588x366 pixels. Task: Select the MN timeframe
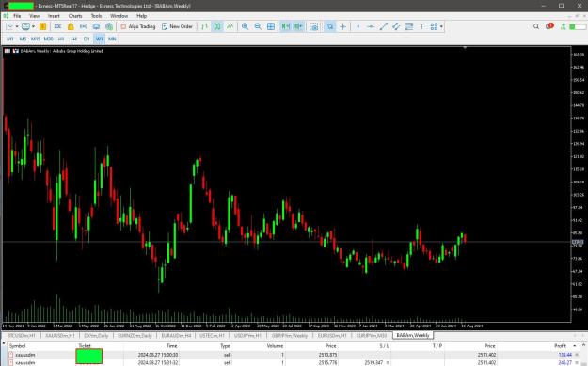[112, 39]
